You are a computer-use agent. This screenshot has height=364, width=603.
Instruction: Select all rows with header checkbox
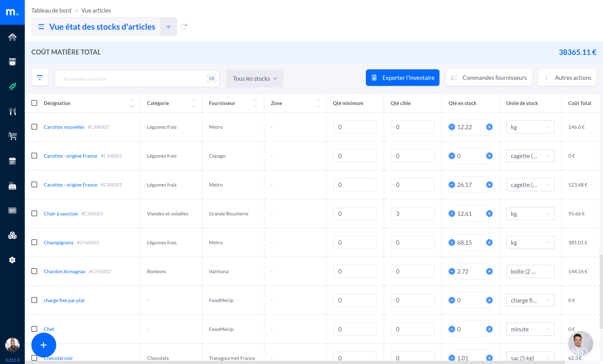pyautogui.click(x=34, y=103)
